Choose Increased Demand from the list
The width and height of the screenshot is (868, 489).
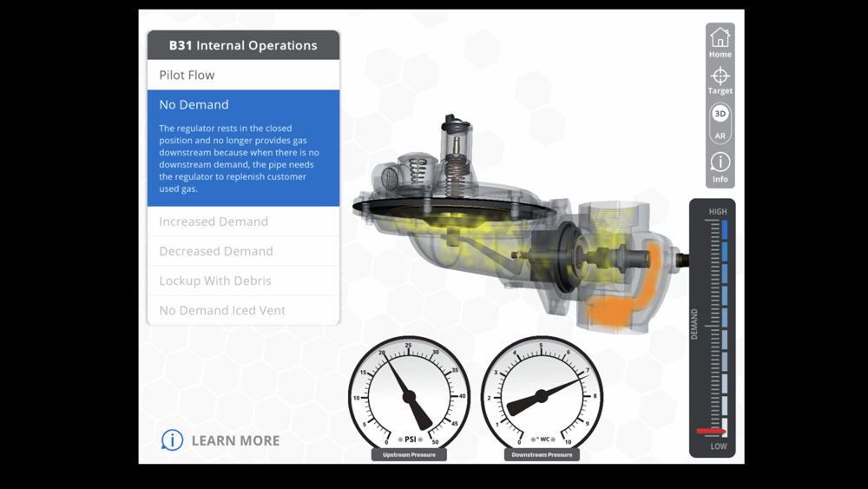point(244,221)
